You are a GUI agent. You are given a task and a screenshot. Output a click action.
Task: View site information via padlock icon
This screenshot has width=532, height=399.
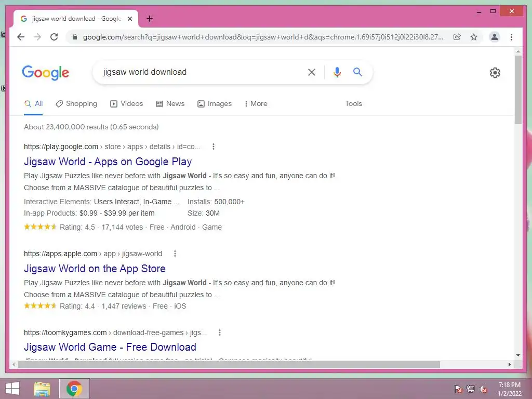[x=75, y=37]
